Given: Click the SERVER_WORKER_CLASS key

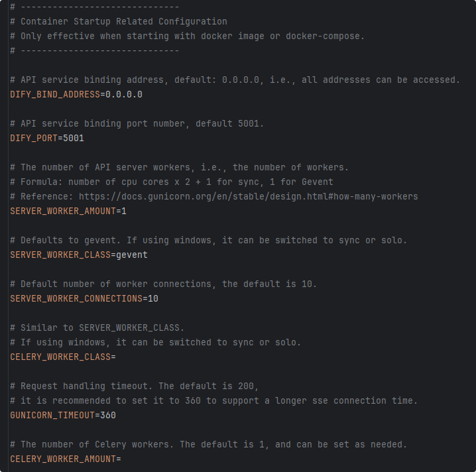Looking at the screenshot, I should pyautogui.click(x=60, y=255).
